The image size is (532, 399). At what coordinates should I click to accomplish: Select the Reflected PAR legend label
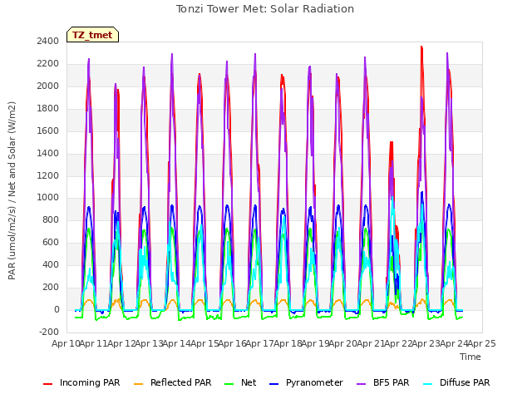tap(181, 382)
